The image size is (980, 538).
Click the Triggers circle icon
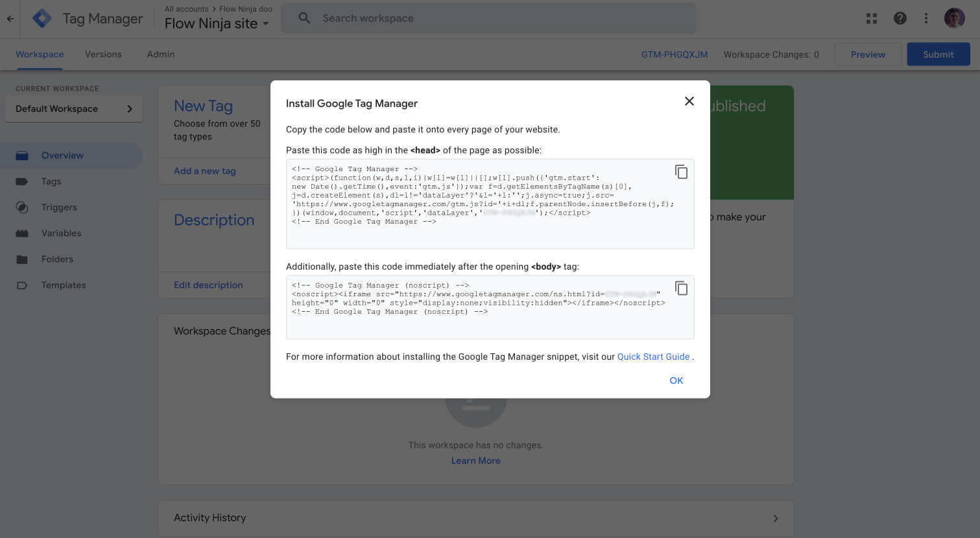coord(22,207)
